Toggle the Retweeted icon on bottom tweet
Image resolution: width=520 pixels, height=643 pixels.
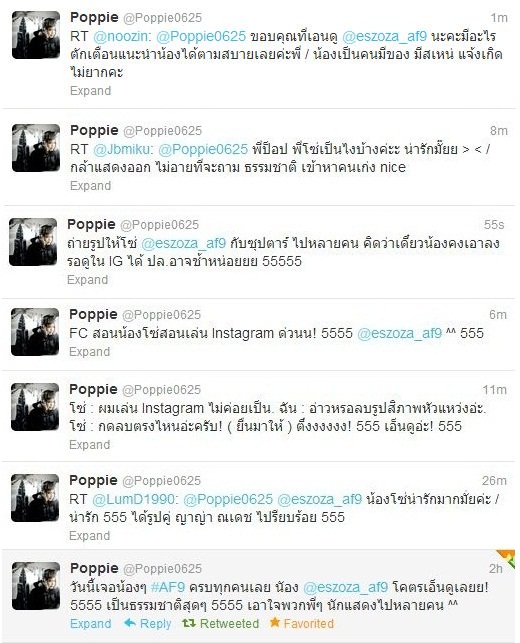[x=189, y=623]
